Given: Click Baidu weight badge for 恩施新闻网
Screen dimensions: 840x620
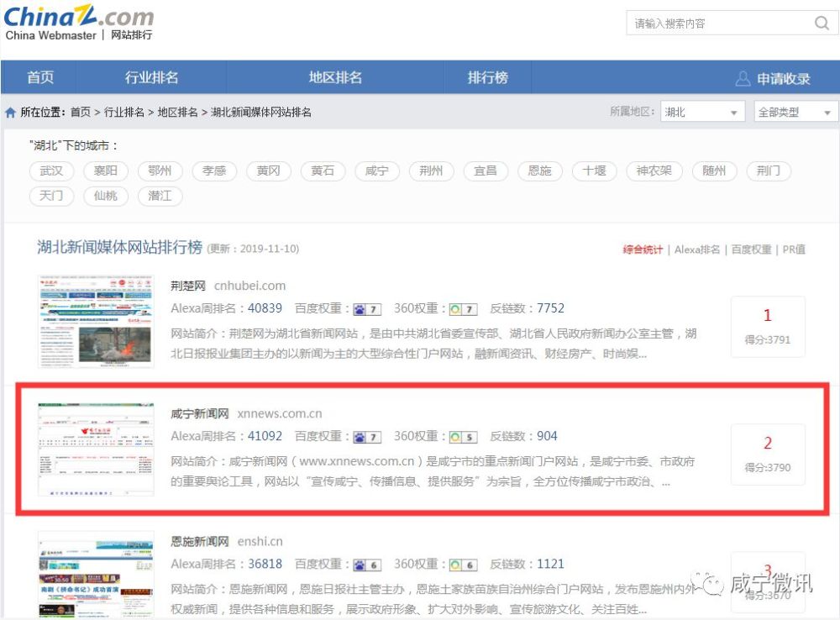Looking at the screenshot, I should (367, 565).
